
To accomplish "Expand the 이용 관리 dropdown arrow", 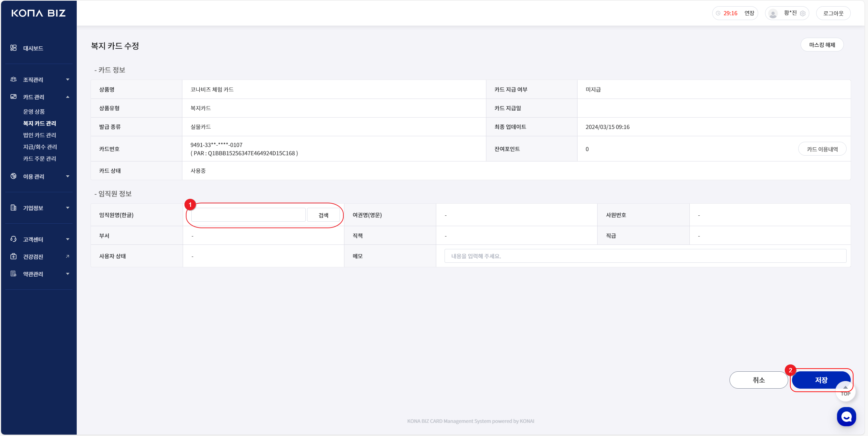I will (68, 176).
